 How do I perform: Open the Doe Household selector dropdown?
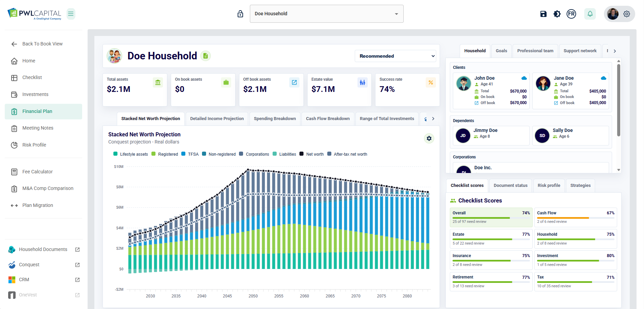point(327,14)
